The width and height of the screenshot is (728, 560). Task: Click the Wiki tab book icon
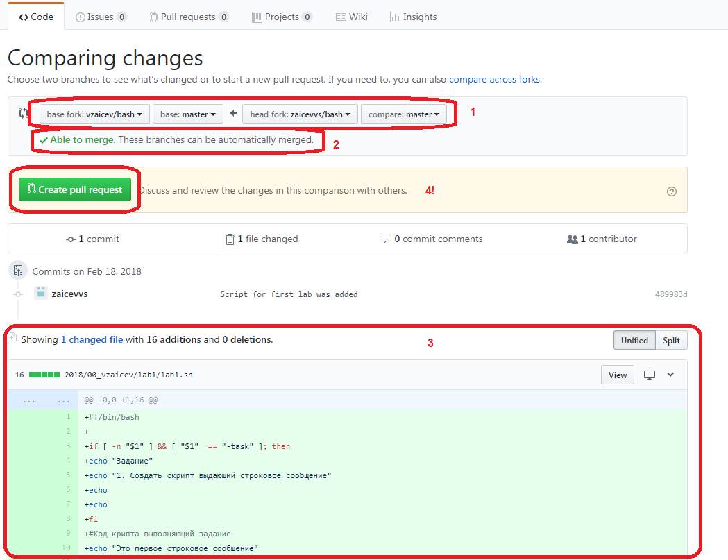341,17
